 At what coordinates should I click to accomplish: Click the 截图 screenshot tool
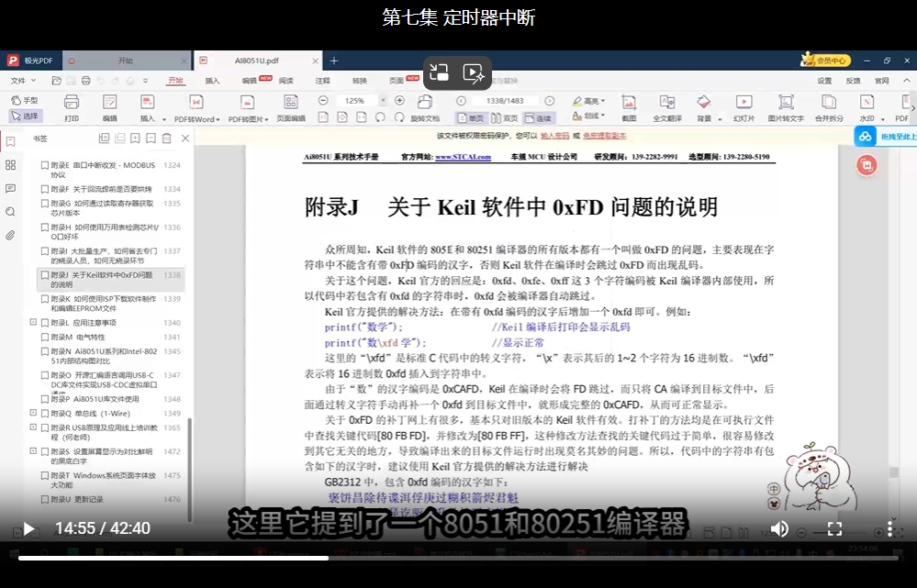(629, 108)
